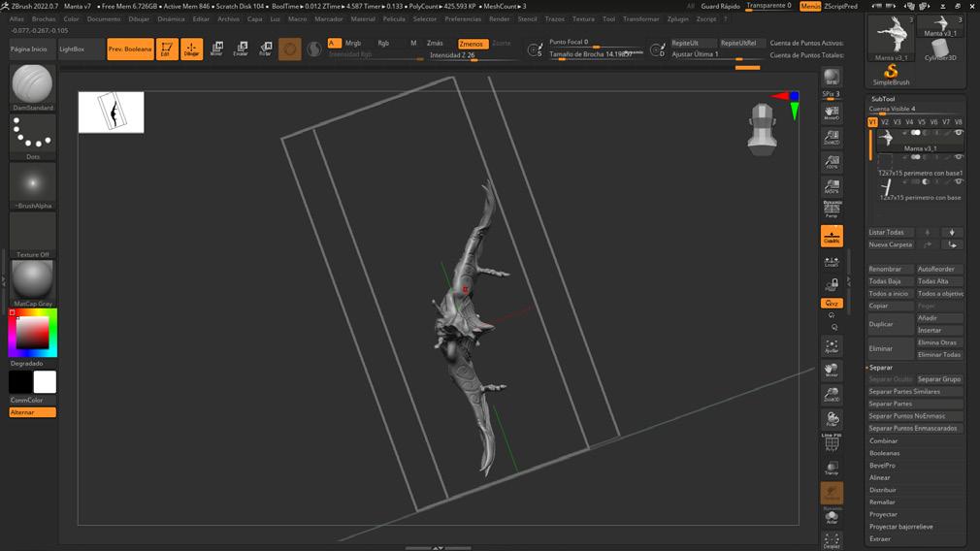Click the Escalar scale tool icon

(241, 49)
